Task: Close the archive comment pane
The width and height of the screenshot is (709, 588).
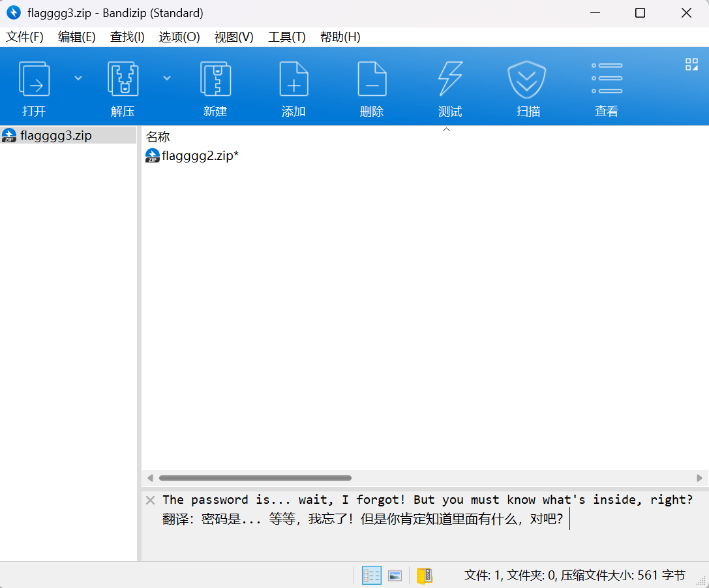Action: [150, 500]
